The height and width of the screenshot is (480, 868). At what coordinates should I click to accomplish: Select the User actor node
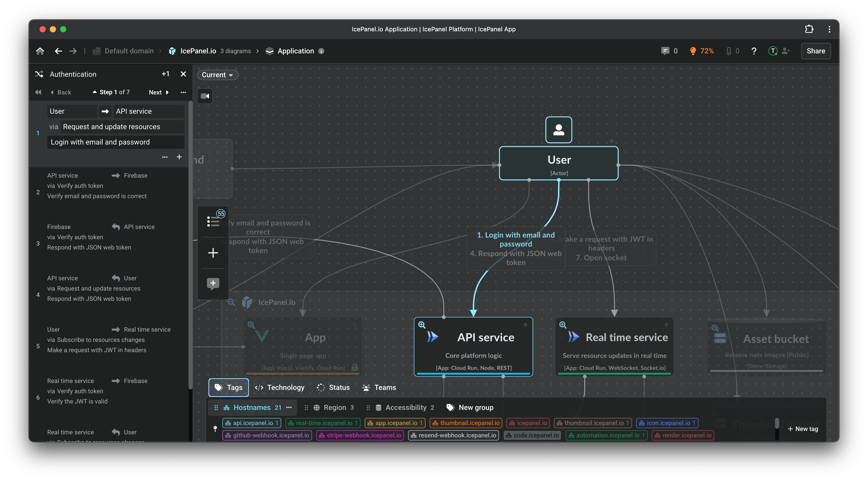click(x=559, y=163)
